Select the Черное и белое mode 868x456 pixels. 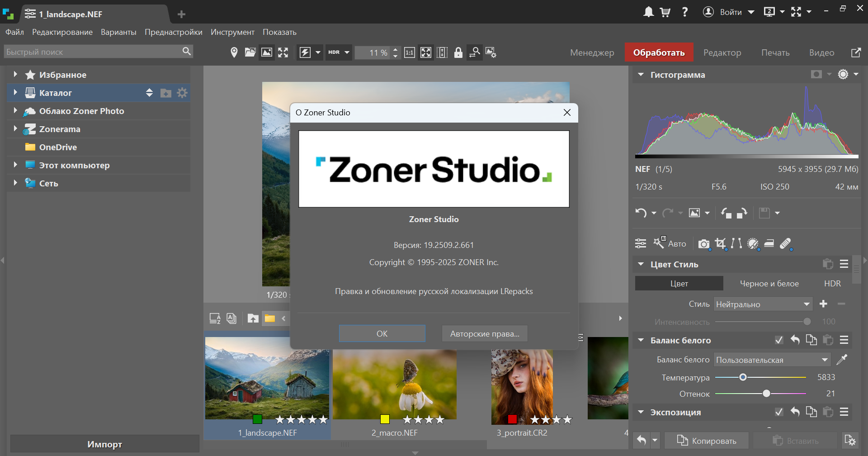point(769,284)
